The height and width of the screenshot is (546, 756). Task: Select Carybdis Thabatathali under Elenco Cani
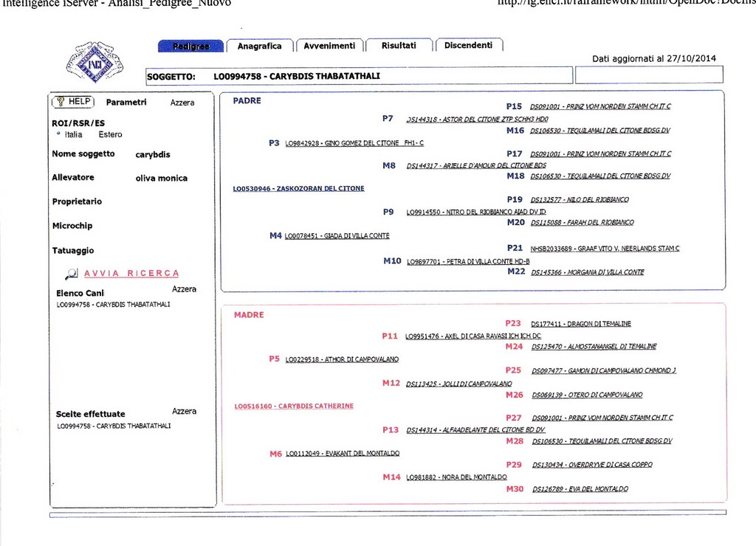tap(113, 305)
